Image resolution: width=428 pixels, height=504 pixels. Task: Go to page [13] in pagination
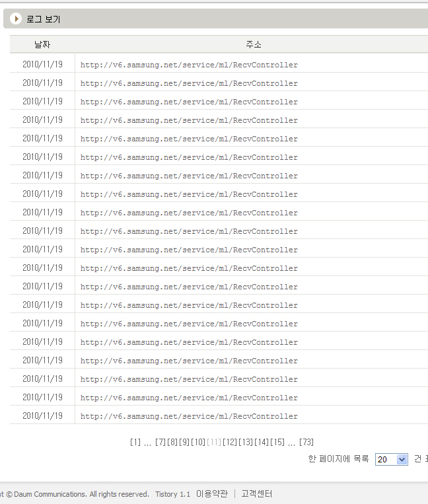(246, 443)
